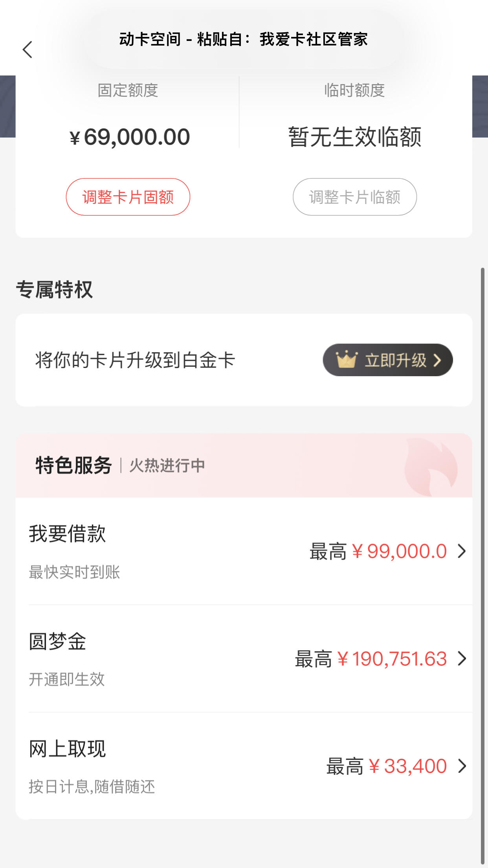This screenshot has width=488, height=868.
Task: Click the flame icon in 特色服务 header
Action: pos(431,467)
